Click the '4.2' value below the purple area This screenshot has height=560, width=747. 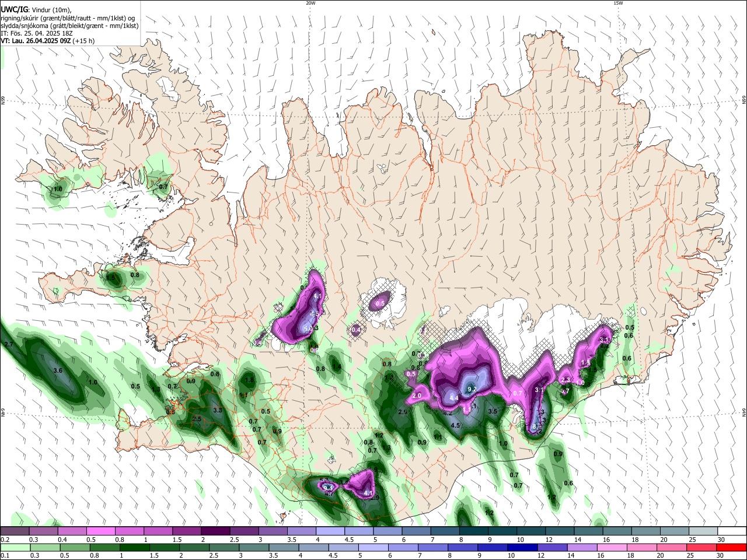pyautogui.click(x=448, y=413)
